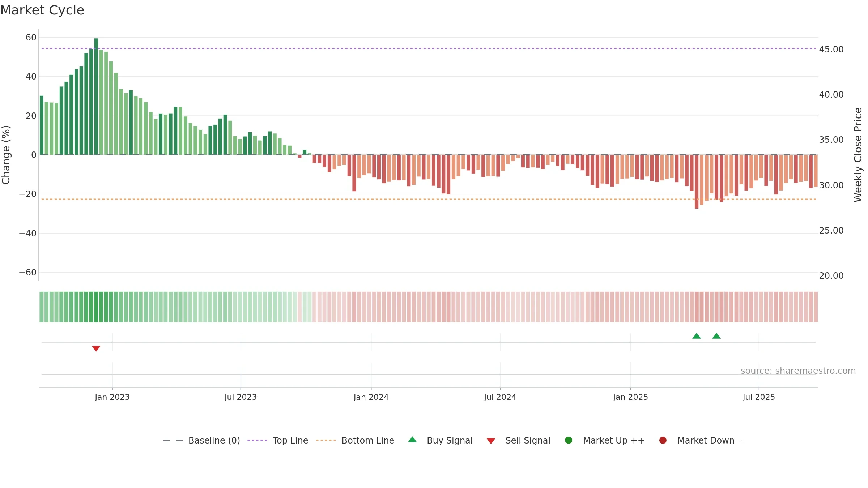Click the 25.00 right axis value
Screen dimensions: 868x488
(x=831, y=230)
